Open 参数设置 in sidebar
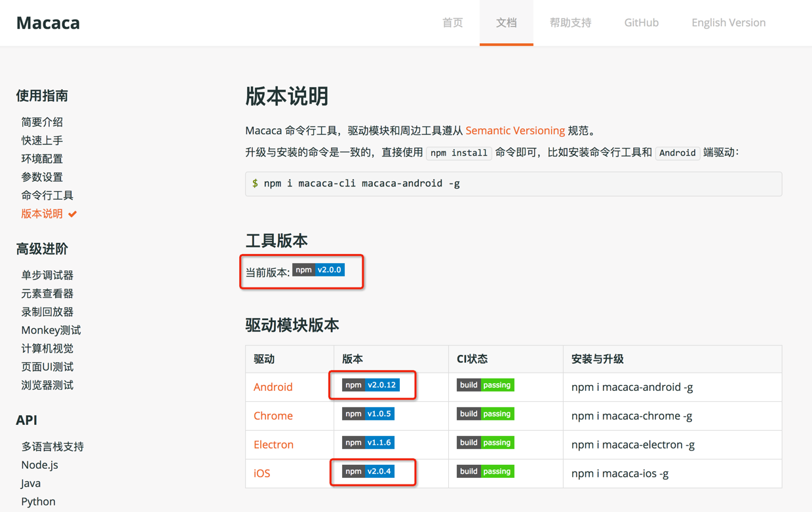This screenshot has height=512, width=812. pos(42,177)
